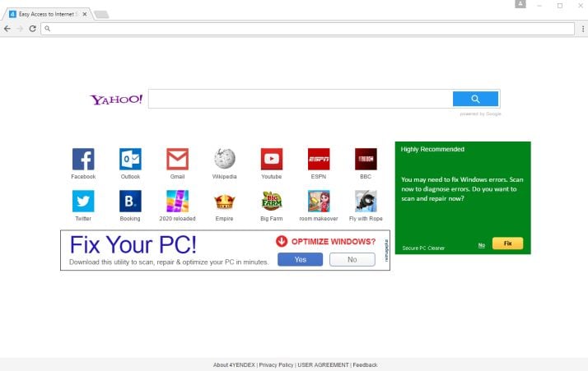The height and width of the screenshot is (371, 588).
Task: Click the Highly Recommended heading text
Action: pos(432,149)
